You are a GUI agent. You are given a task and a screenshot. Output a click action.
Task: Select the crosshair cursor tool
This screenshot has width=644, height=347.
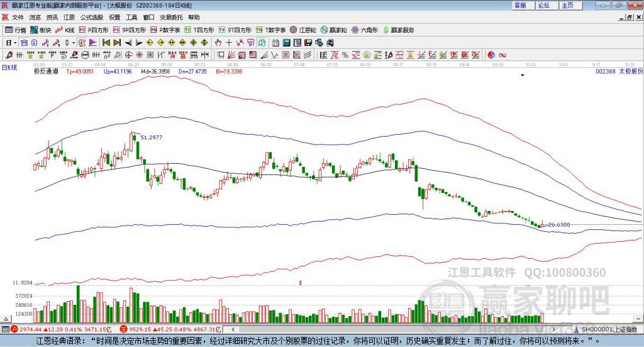coord(229,43)
